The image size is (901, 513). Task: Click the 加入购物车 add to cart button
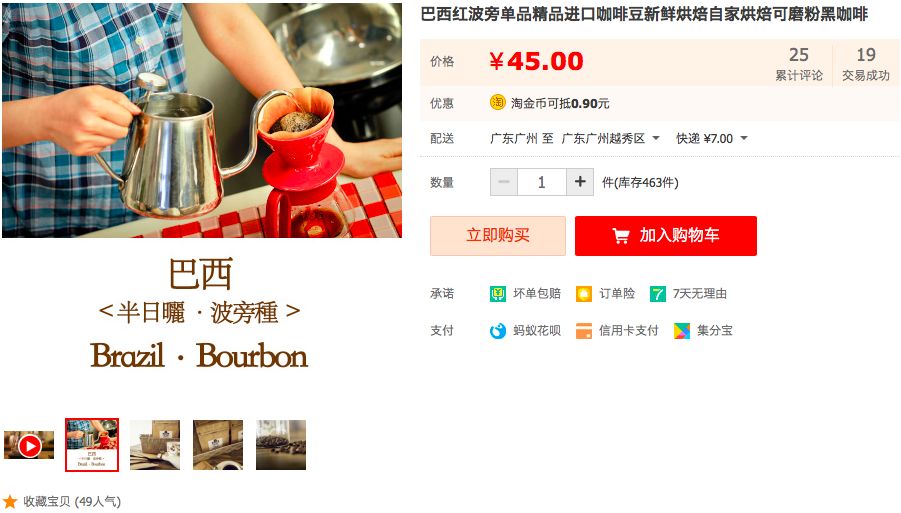(665, 236)
